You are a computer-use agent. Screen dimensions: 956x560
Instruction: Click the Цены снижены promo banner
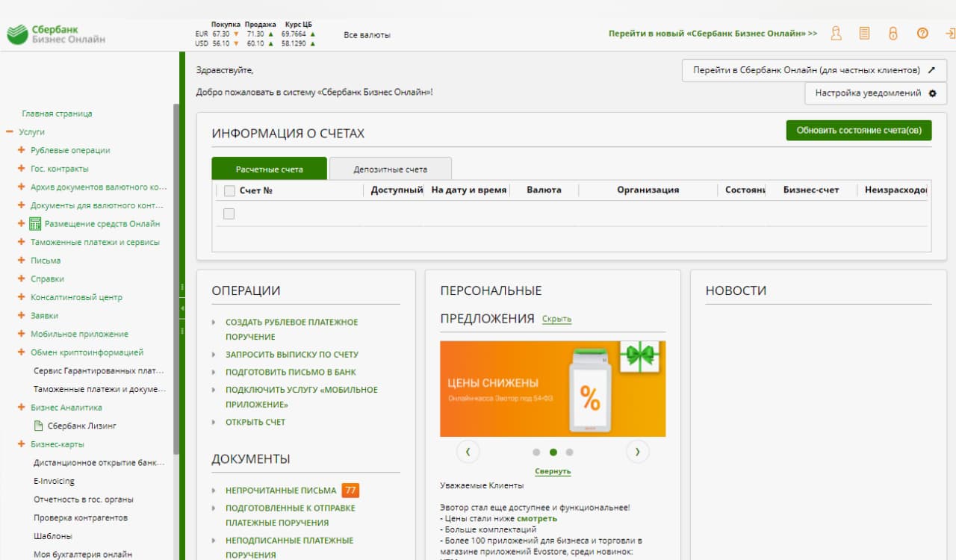pos(553,389)
